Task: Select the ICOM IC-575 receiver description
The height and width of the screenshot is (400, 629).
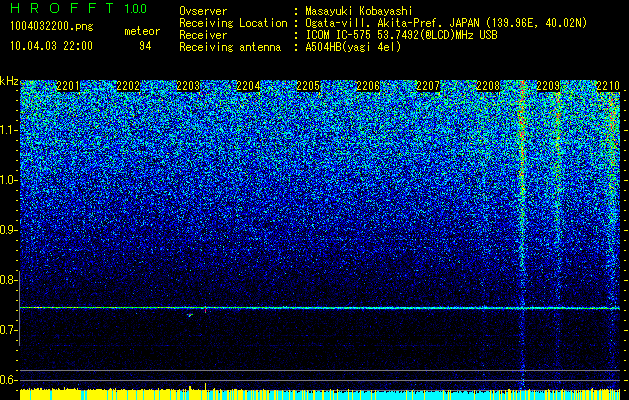Action: (401, 35)
